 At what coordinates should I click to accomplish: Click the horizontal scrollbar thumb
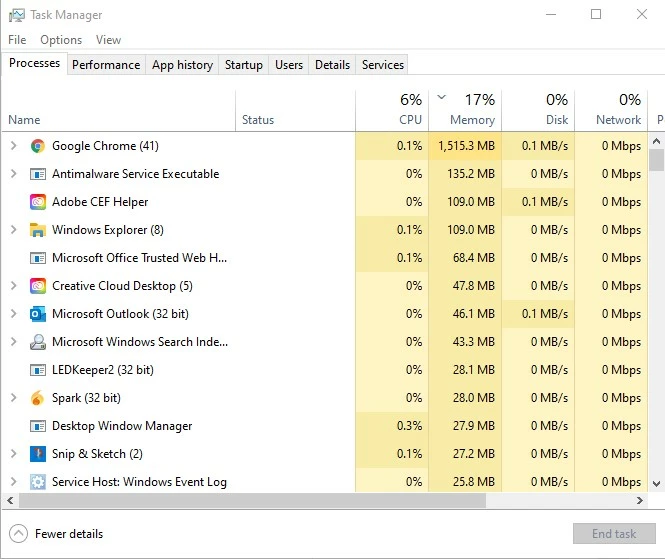click(x=252, y=500)
